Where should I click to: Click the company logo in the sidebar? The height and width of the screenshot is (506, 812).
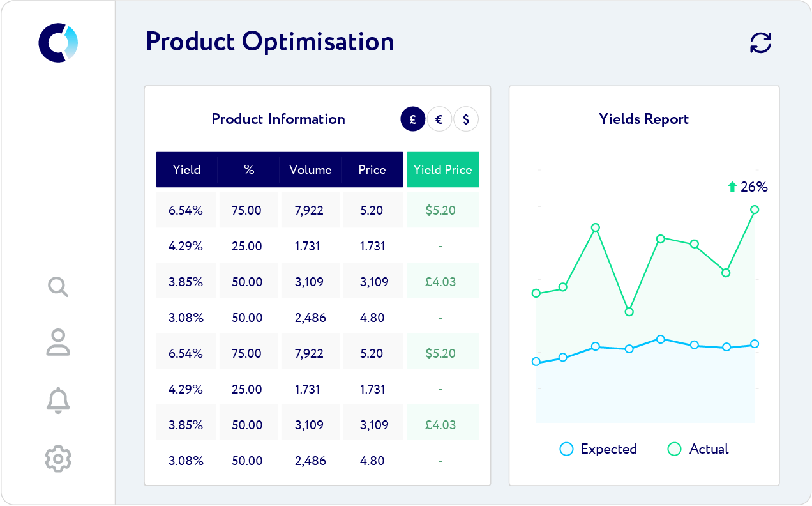58,43
